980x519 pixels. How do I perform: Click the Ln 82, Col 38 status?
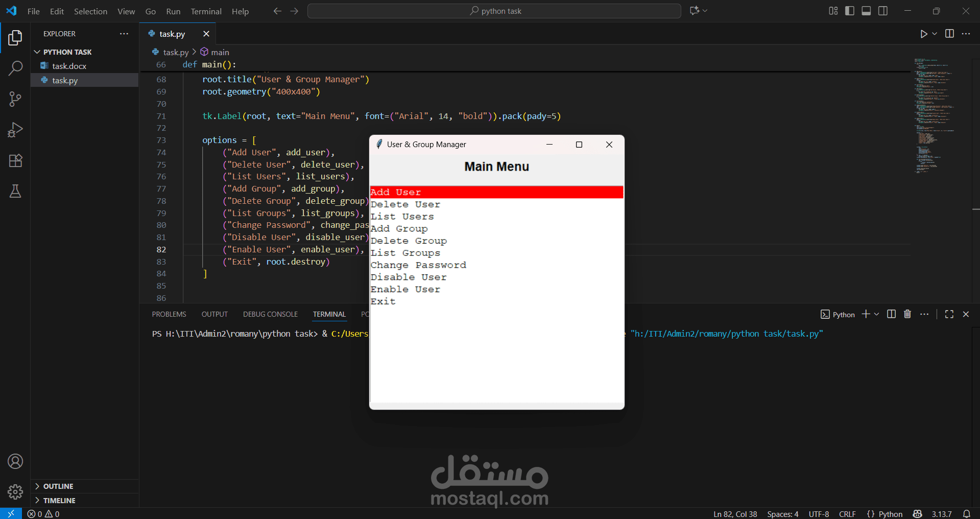(735, 514)
